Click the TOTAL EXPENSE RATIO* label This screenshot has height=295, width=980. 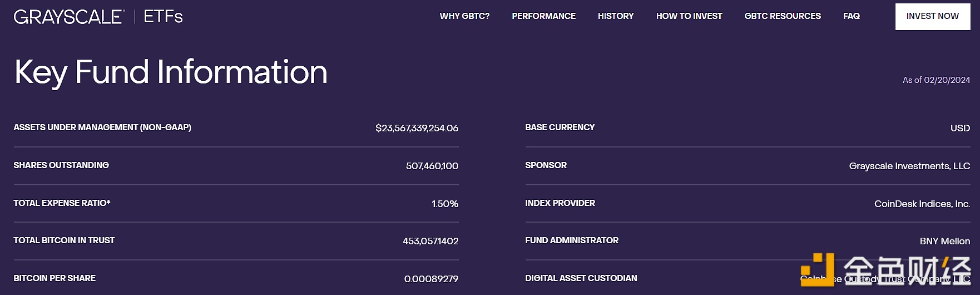point(62,203)
